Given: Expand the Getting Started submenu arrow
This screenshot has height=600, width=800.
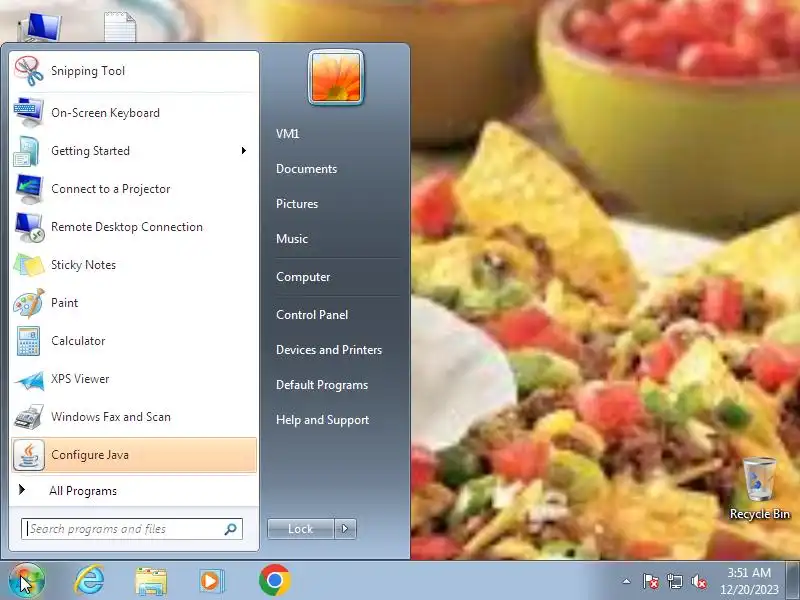Looking at the screenshot, I should point(244,151).
